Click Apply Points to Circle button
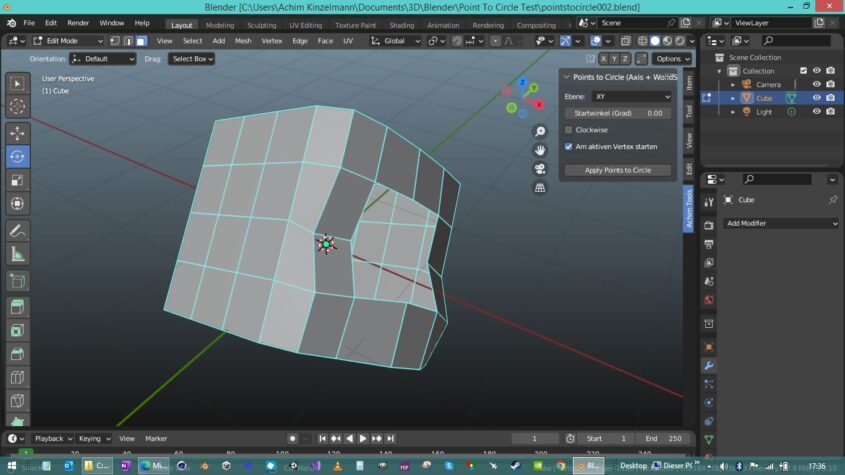 pyautogui.click(x=617, y=170)
